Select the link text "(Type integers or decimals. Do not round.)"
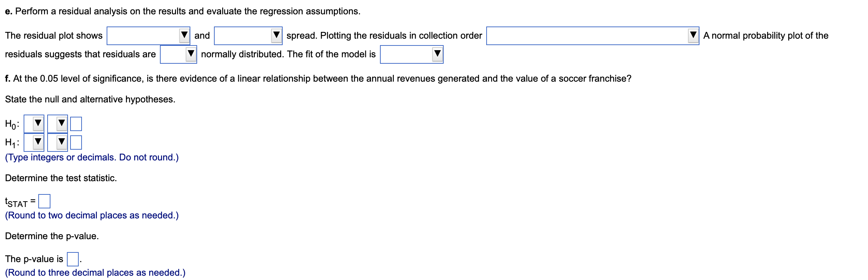 click(x=92, y=157)
